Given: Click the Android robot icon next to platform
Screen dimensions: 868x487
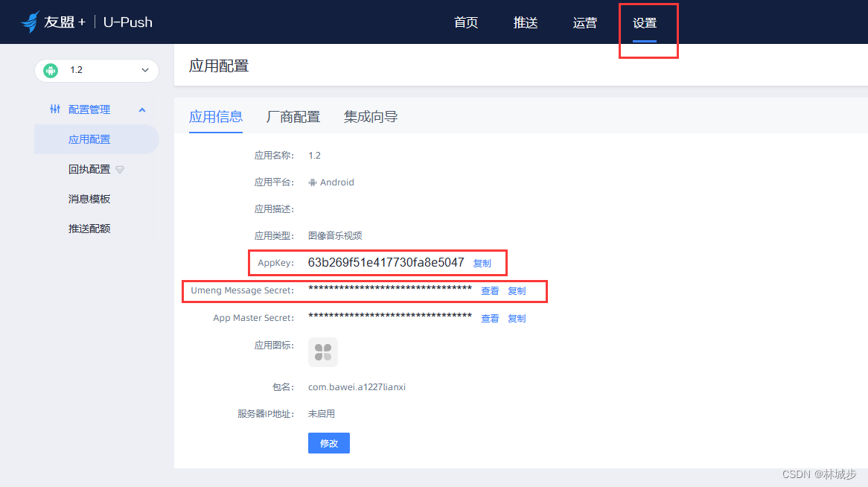Looking at the screenshot, I should (x=312, y=182).
